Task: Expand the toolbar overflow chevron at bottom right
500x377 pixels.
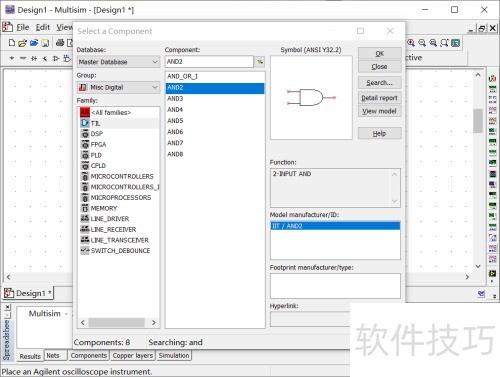Action: click(x=494, y=296)
